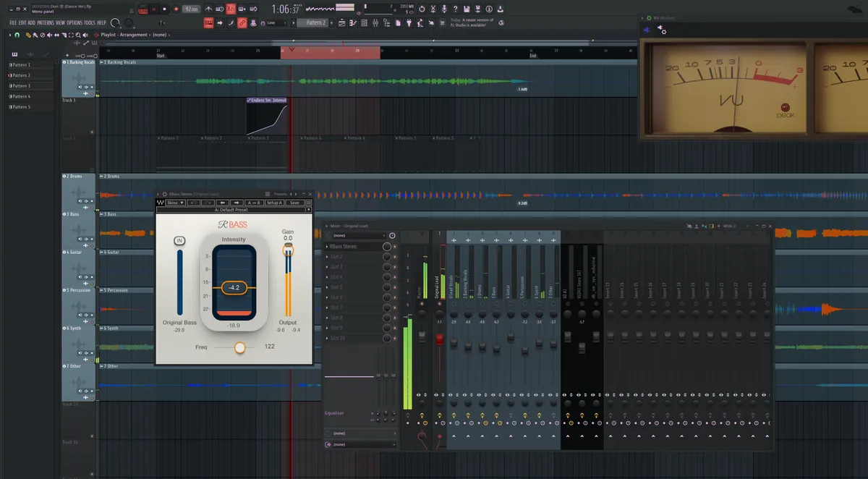The image size is (868, 479).
Task: Click the Save button in RBass
Action: tap(294, 203)
